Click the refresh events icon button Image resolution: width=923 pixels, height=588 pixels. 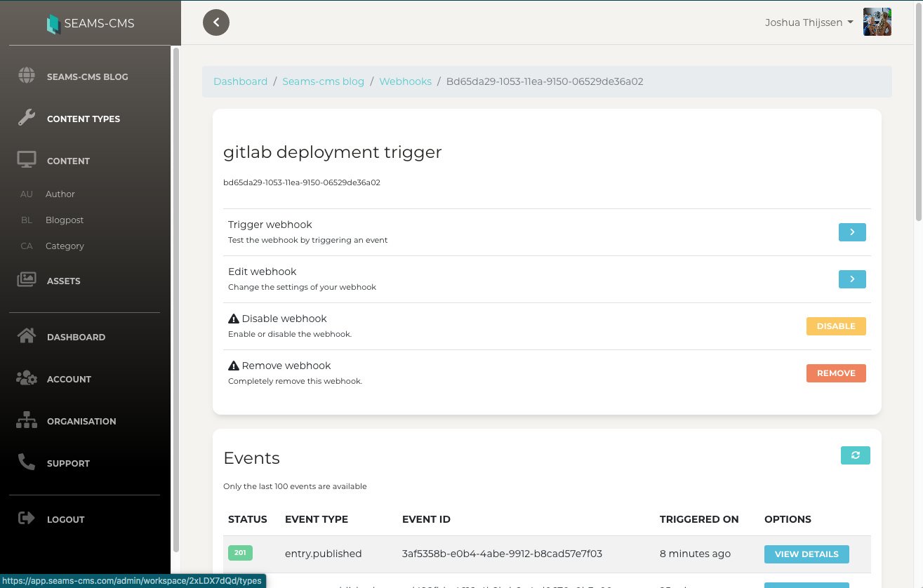point(855,455)
